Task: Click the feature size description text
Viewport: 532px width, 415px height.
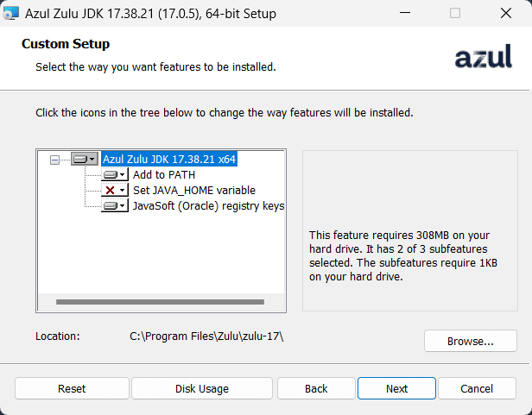Action: coord(403,256)
